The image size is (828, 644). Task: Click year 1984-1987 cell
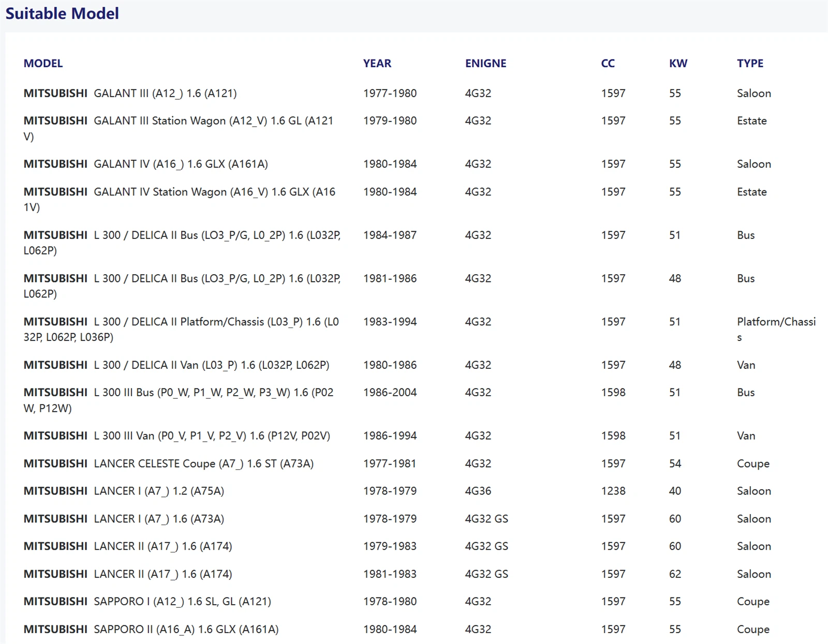[x=390, y=235]
